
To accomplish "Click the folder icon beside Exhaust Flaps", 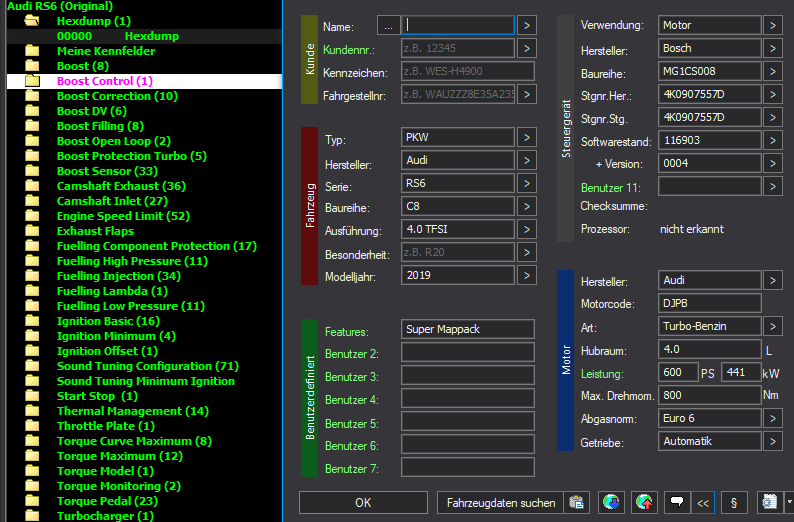I will click(32, 231).
